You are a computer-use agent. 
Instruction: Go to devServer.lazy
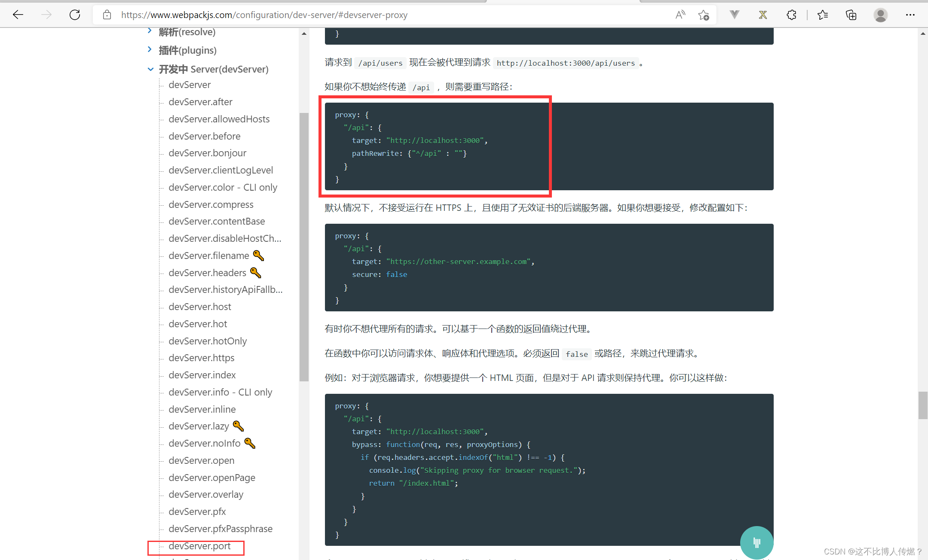[199, 426]
